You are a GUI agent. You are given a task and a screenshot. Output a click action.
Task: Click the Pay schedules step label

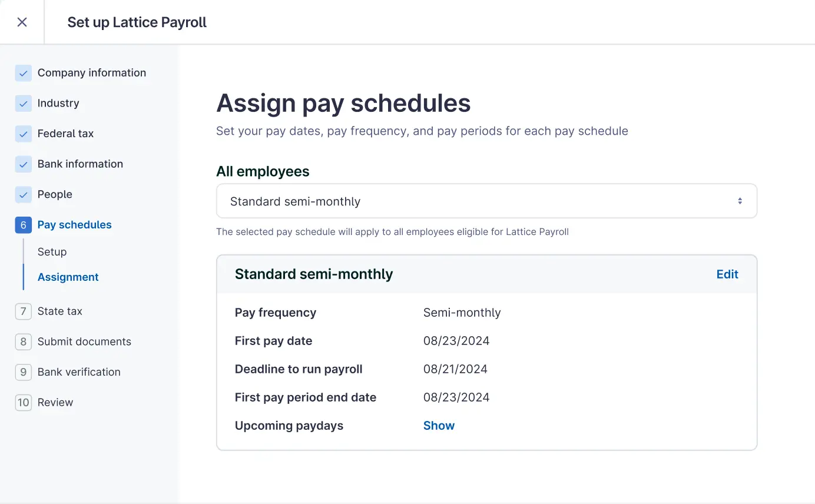click(74, 225)
